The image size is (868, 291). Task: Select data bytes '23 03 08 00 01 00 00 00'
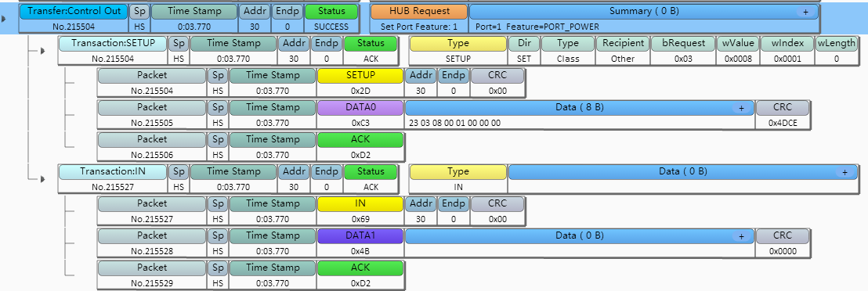[x=454, y=123]
